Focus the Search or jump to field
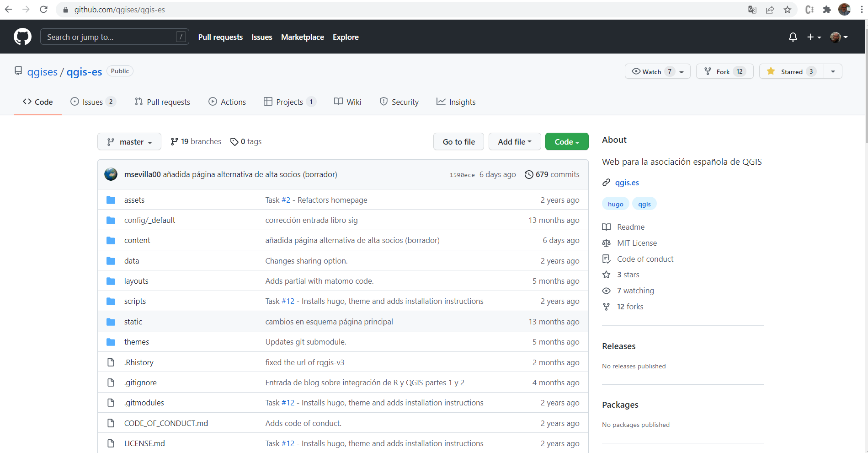The width and height of the screenshot is (868, 453). coord(115,37)
